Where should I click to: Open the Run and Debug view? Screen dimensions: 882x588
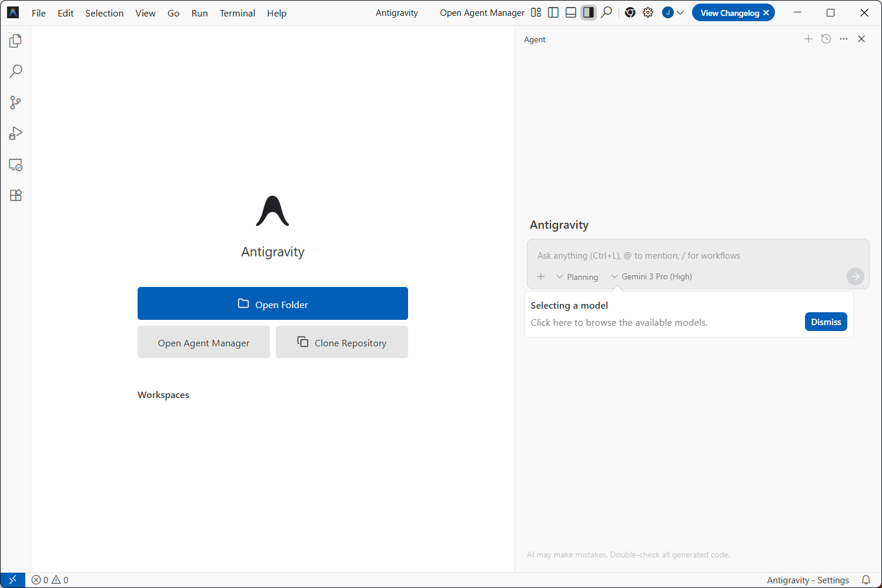(16, 133)
